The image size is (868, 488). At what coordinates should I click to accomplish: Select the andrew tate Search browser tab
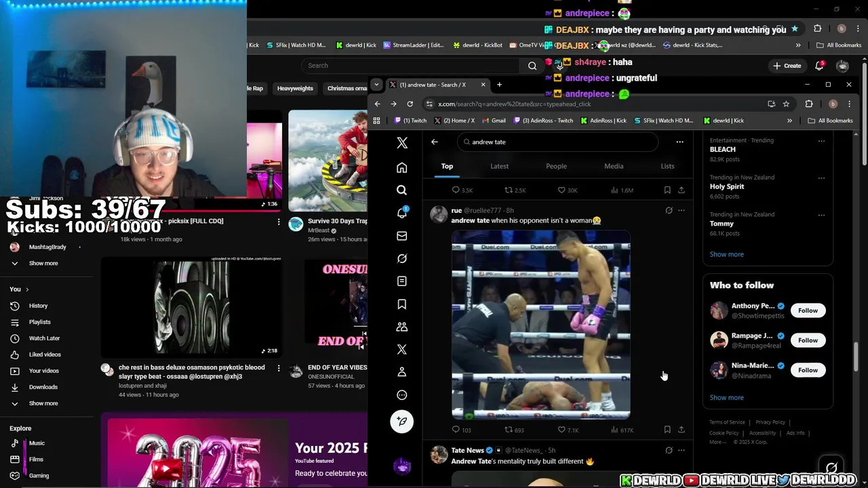[x=437, y=85]
